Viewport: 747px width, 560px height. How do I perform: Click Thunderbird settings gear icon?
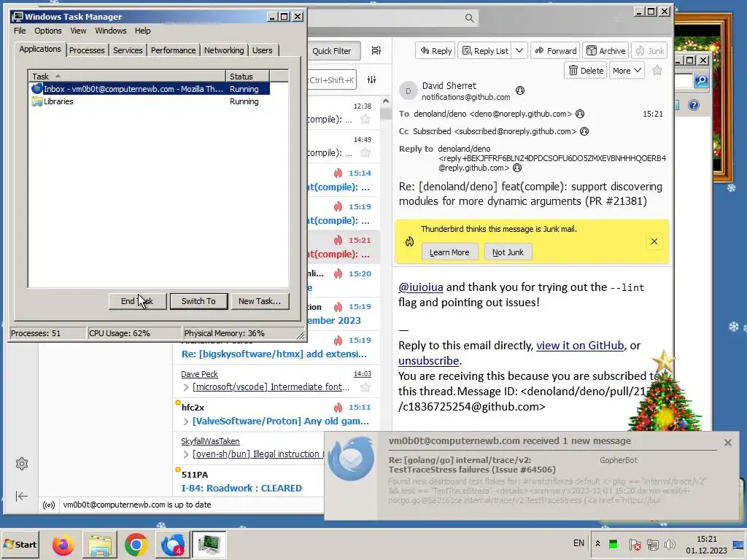coord(21,464)
